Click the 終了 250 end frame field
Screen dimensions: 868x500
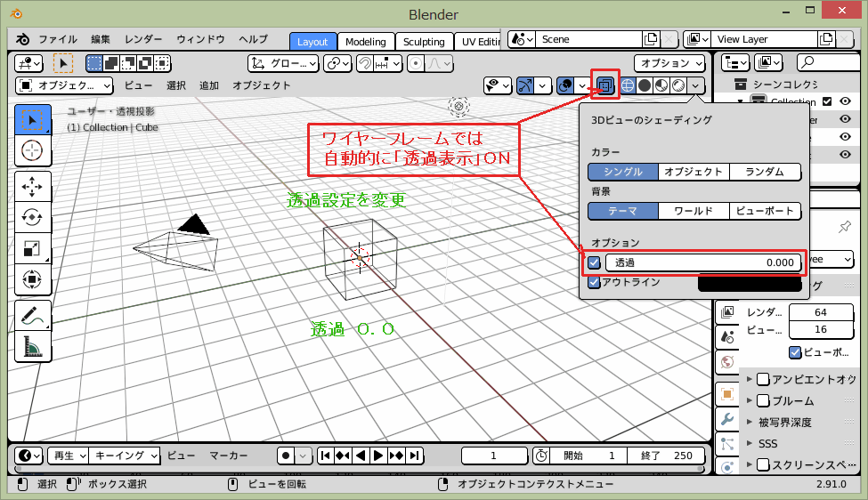pyautogui.click(x=667, y=456)
